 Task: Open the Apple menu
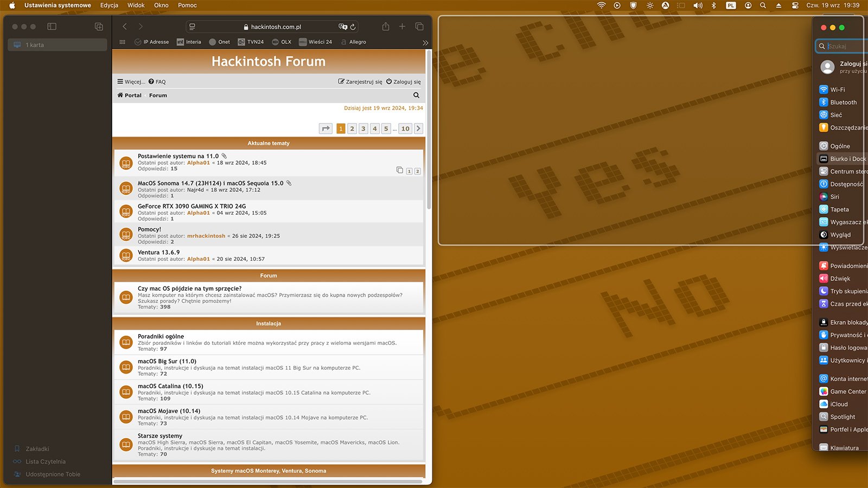(12, 5)
